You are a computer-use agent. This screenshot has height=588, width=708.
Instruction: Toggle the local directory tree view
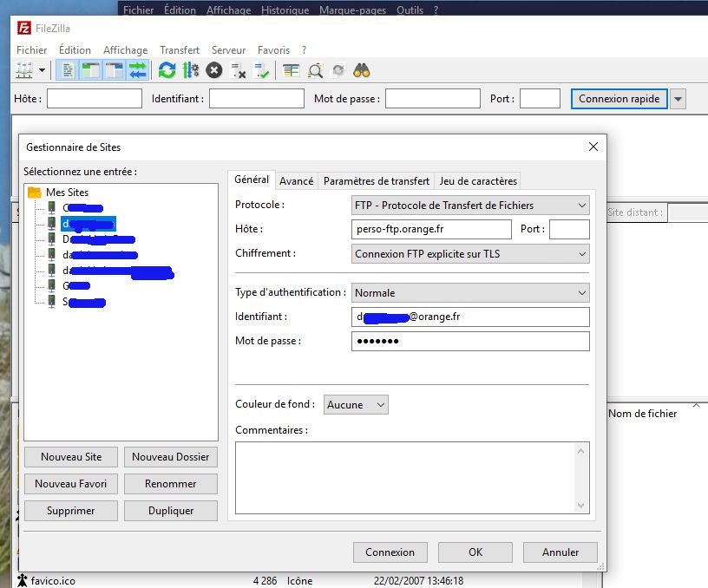pos(90,69)
